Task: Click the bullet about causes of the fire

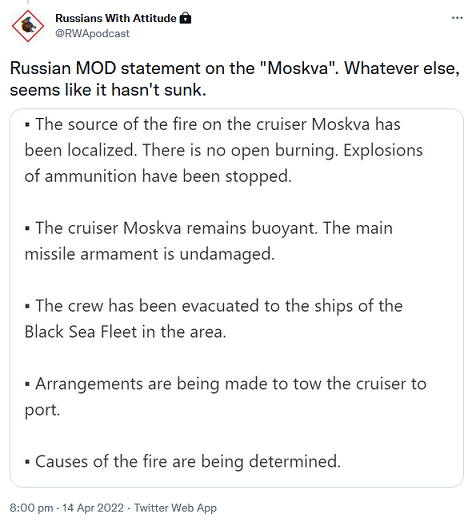Action: click(x=183, y=462)
